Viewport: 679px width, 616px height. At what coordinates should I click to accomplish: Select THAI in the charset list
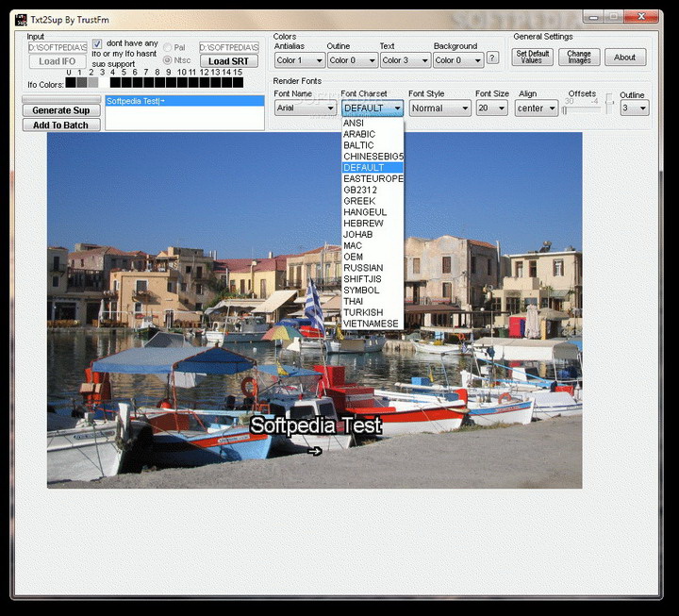tap(373, 301)
